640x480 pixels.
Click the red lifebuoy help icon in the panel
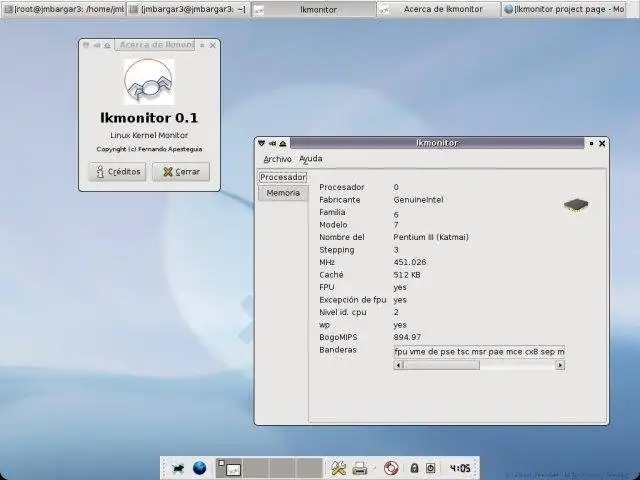[x=391, y=468]
